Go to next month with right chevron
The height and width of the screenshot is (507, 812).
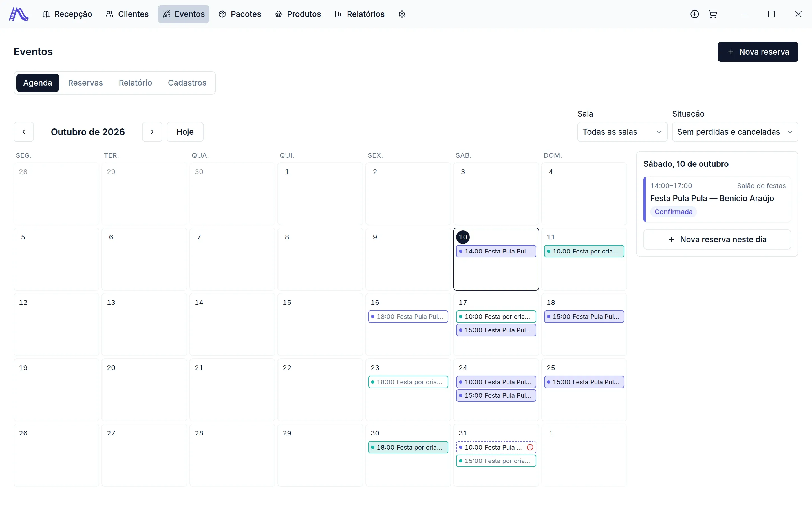click(152, 132)
